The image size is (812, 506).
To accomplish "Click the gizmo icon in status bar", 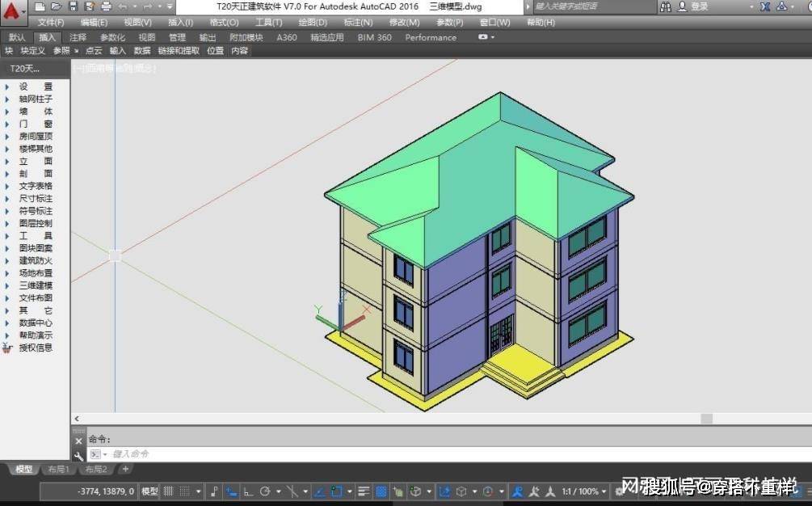I will (x=488, y=491).
